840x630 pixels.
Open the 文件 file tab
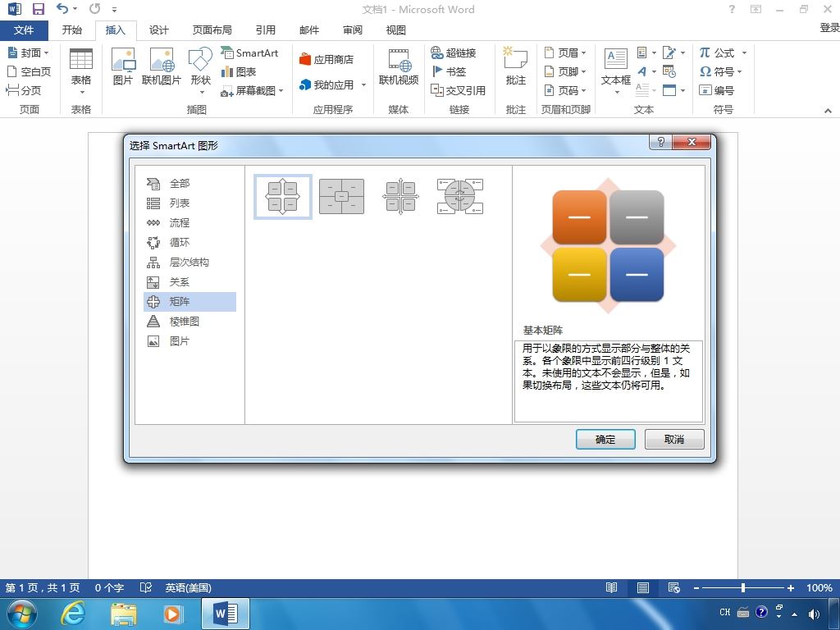24,30
